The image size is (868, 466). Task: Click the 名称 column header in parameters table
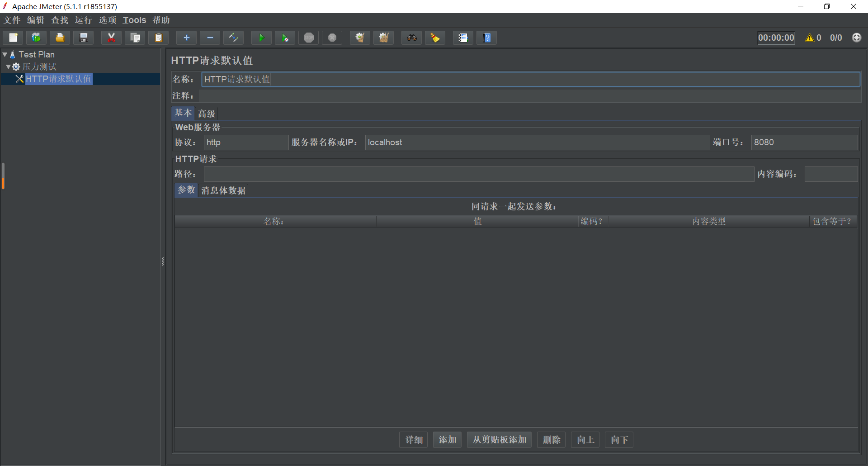tap(276, 221)
